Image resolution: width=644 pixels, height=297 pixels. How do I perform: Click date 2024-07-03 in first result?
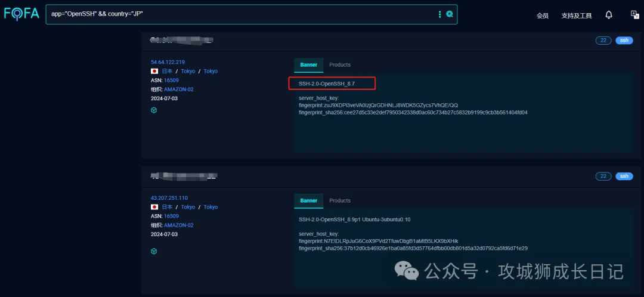coord(165,98)
